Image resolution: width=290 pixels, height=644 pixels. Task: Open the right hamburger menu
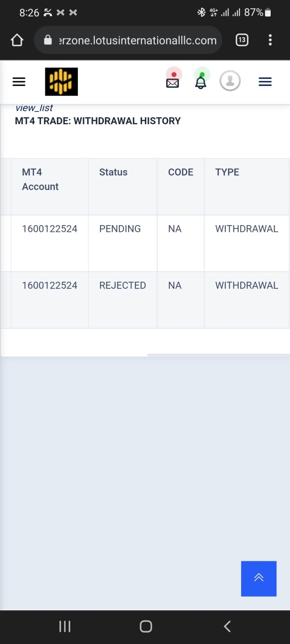tap(265, 82)
